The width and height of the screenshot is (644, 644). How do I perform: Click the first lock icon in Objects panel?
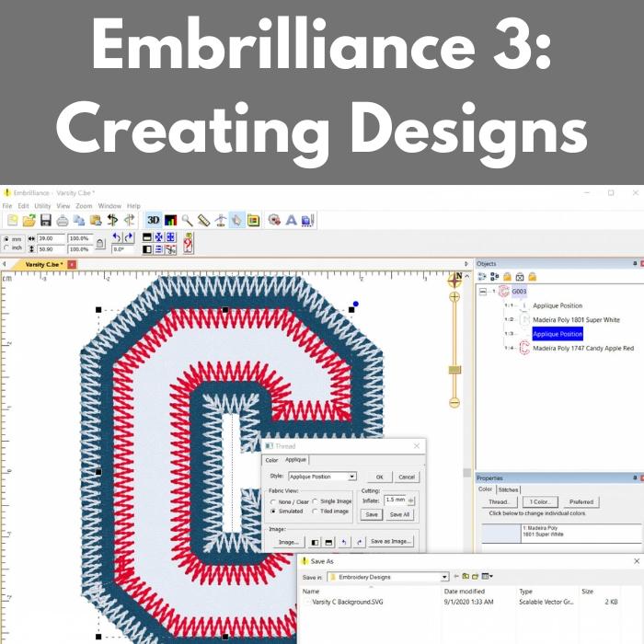[x=507, y=277]
